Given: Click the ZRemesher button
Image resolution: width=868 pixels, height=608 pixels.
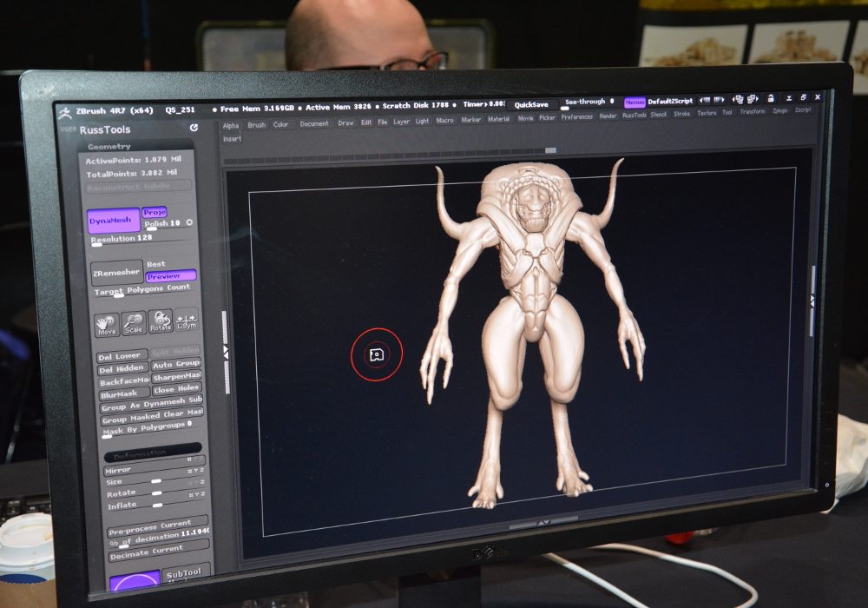Looking at the screenshot, I should [116, 273].
